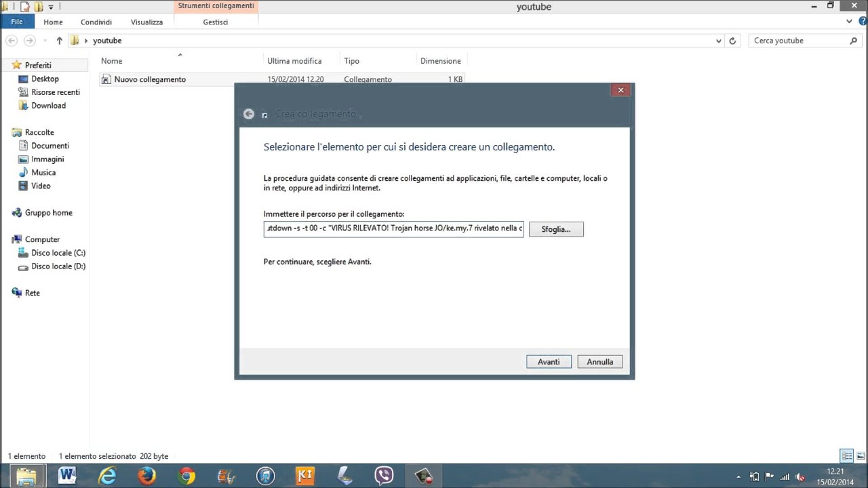Go back in Explorer navigation

(12, 41)
